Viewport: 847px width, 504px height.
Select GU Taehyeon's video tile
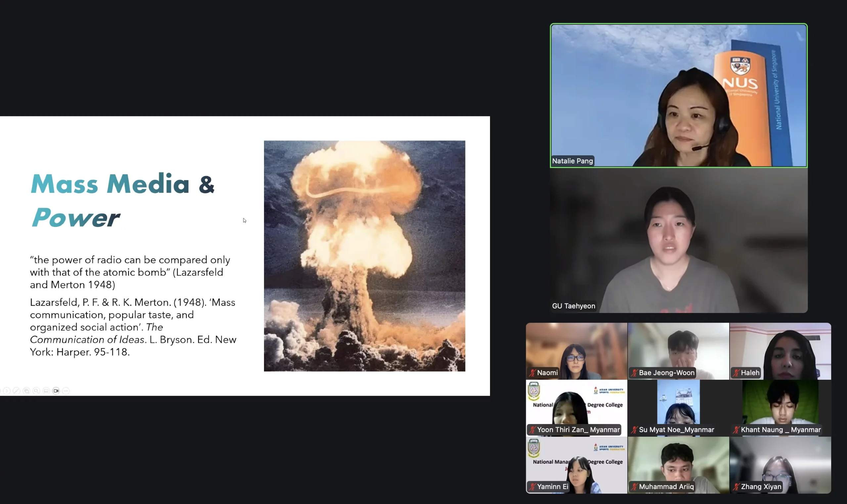point(678,241)
